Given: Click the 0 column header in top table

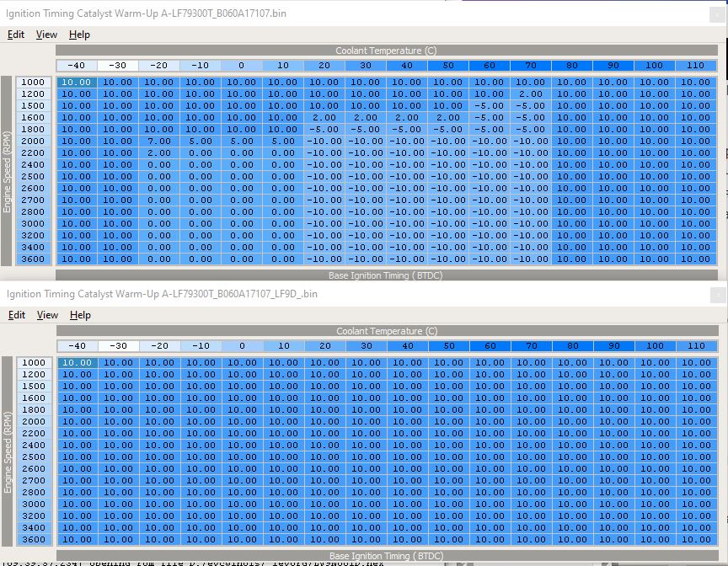Looking at the screenshot, I should coord(242,66).
